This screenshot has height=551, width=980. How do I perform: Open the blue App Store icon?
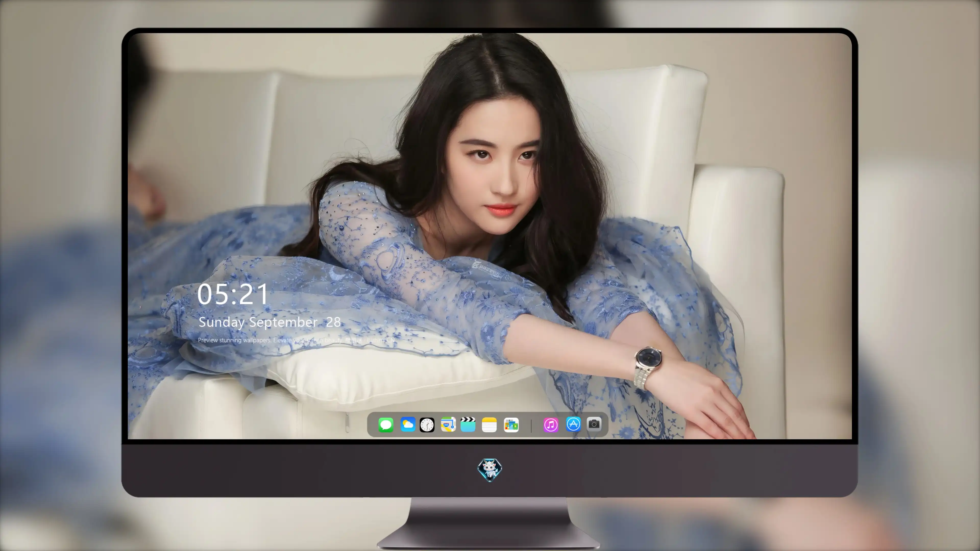(573, 424)
